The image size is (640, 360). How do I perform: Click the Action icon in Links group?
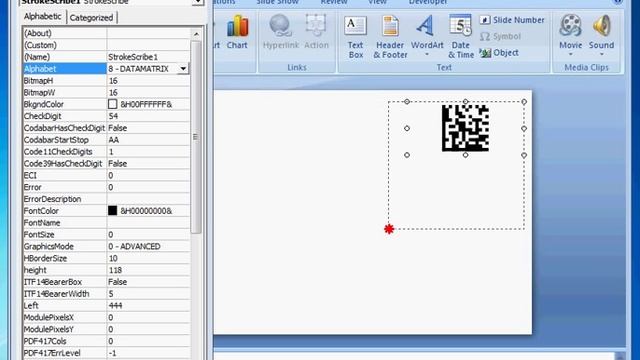click(316, 32)
